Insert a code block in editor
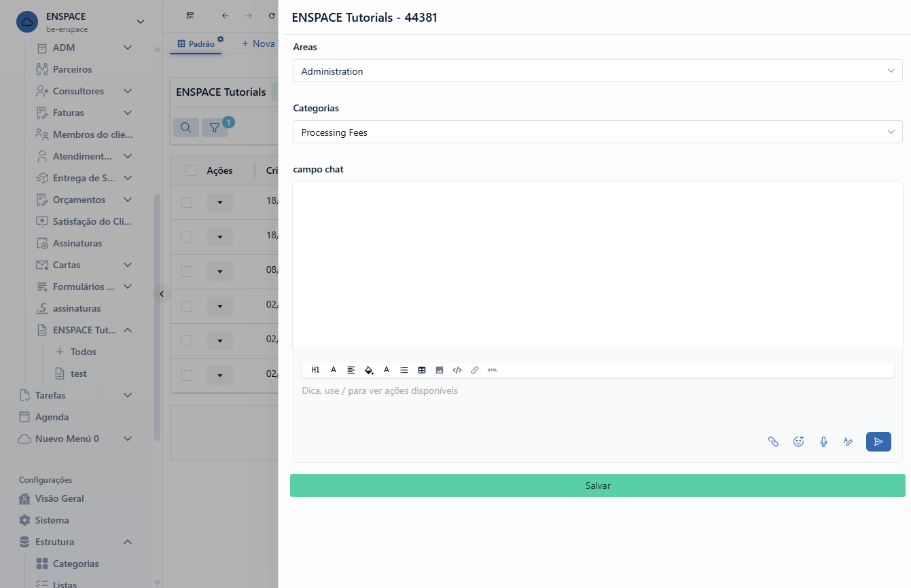The image size is (911, 588). click(457, 370)
